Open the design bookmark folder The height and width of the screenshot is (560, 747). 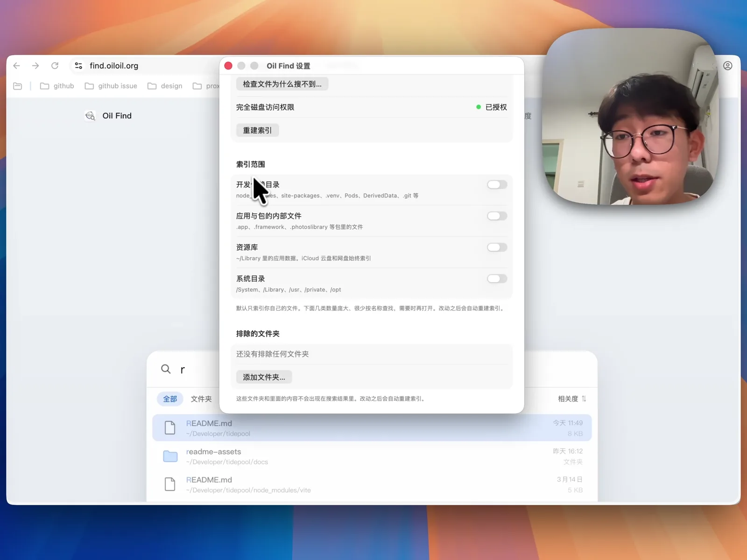(165, 86)
